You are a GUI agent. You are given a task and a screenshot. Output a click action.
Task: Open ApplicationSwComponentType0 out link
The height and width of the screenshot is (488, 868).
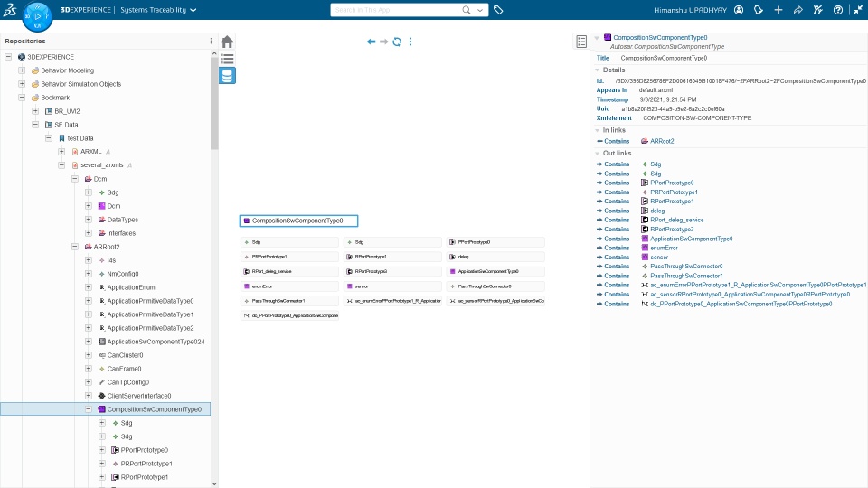pyautogui.click(x=691, y=239)
